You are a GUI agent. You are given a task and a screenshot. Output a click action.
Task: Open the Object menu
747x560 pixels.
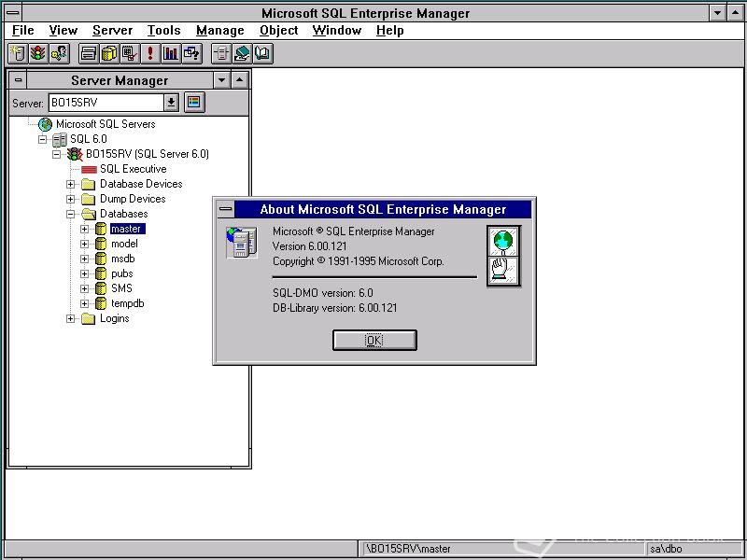point(278,31)
